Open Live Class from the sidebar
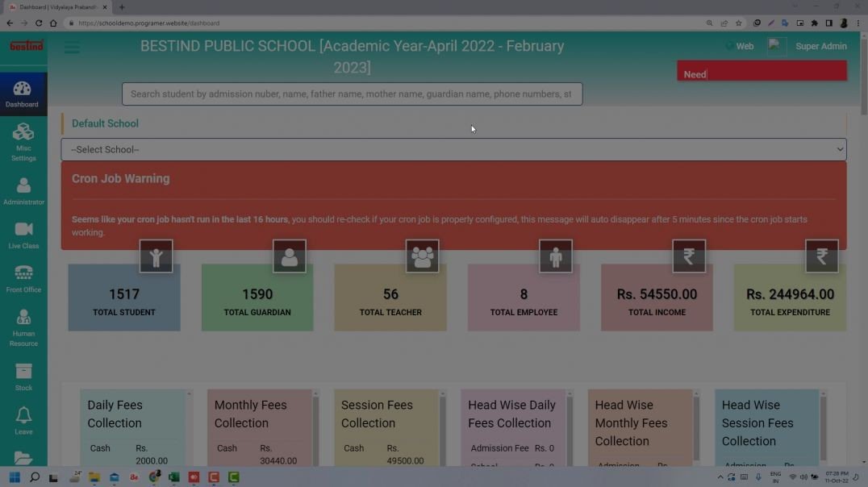868x487 pixels. click(x=23, y=235)
